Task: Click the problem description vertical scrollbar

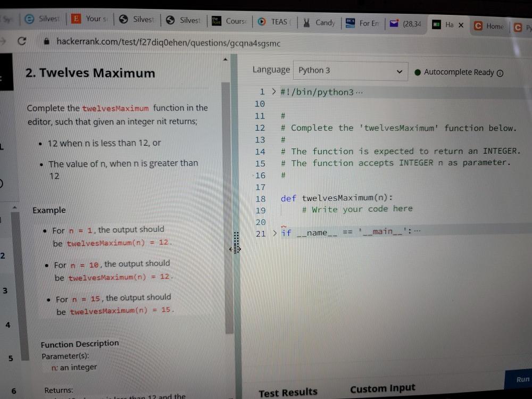Action: pos(227,207)
